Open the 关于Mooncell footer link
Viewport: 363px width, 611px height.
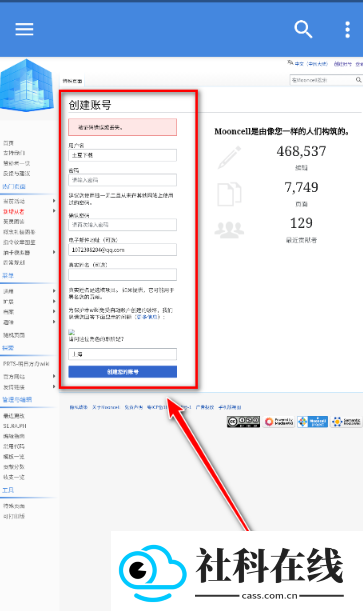click(x=106, y=407)
